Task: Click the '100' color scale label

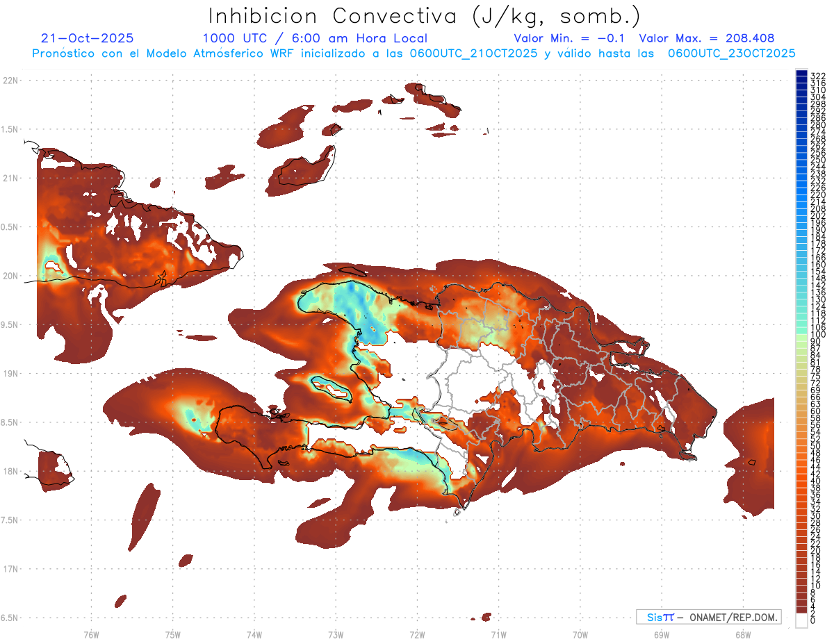Action: 817,335
